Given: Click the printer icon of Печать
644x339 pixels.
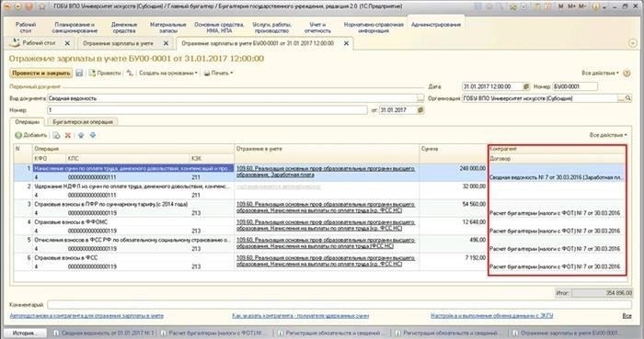Looking at the screenshot, I should pos(207,73).
